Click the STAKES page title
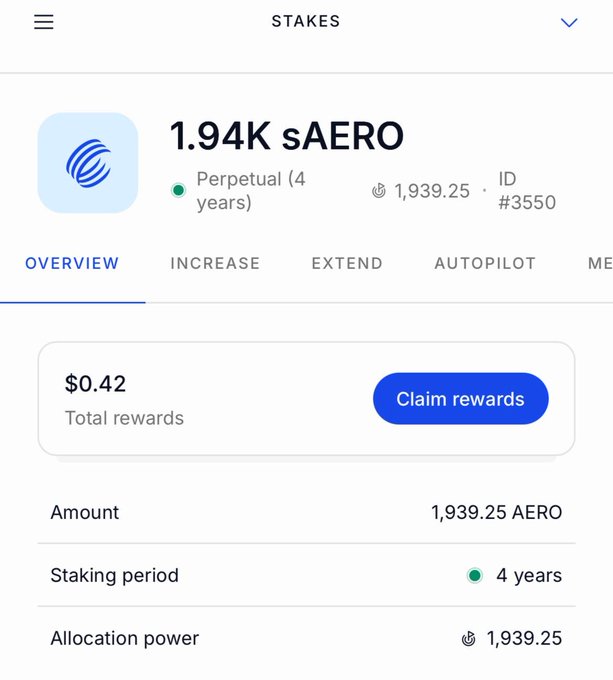Screen dimensions: 613x680 [306, 21]
